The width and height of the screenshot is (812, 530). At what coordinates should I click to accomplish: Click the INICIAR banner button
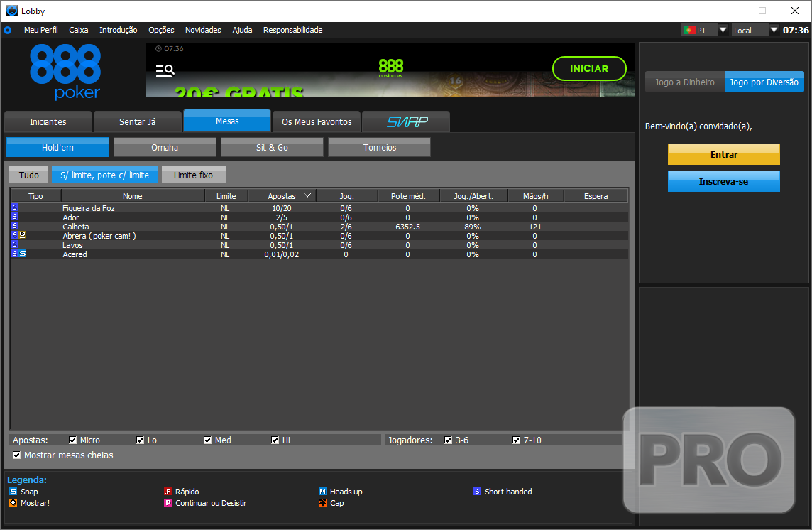(589, 68)
